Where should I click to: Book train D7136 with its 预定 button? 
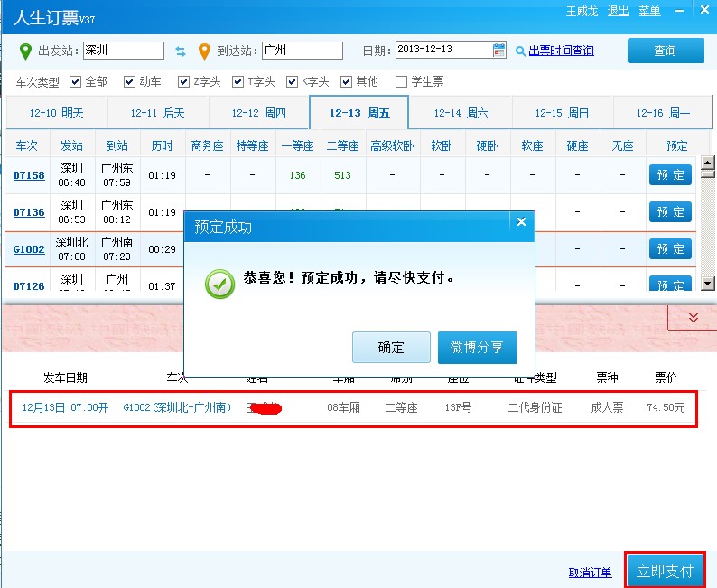(x=670, y=211)
